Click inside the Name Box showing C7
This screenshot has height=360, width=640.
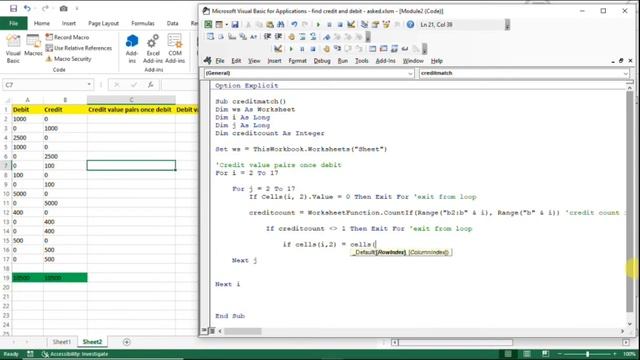45,84
